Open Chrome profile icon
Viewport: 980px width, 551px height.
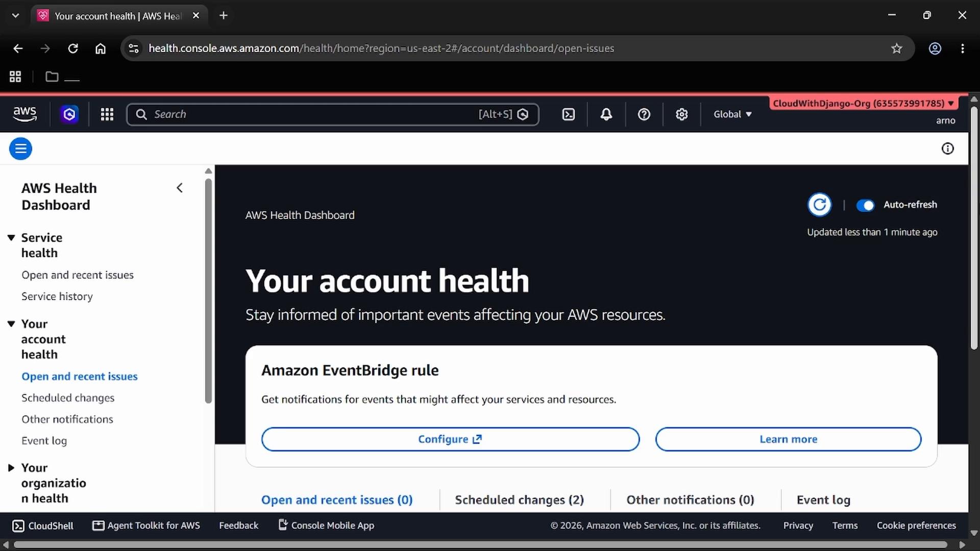[x=935, y=48]
